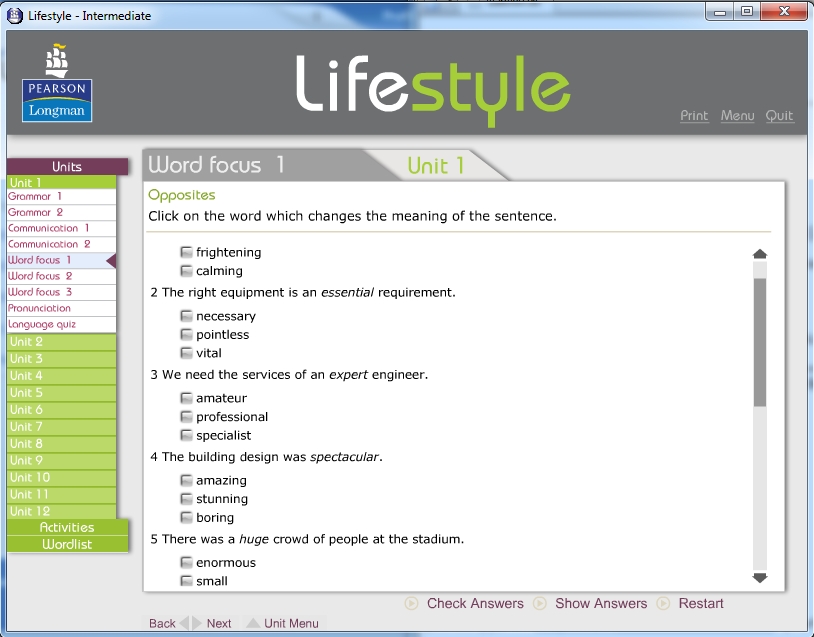Click the Unit Menu label

pos(291,624)
